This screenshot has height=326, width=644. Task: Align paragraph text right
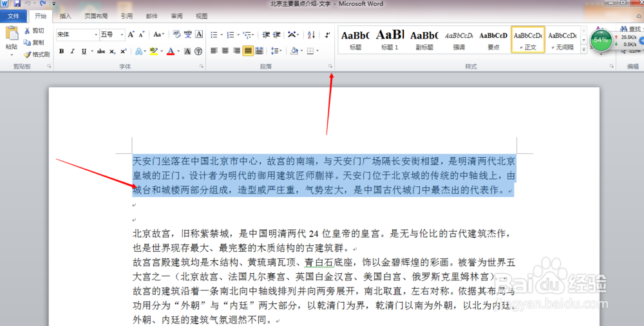point(236,51)
